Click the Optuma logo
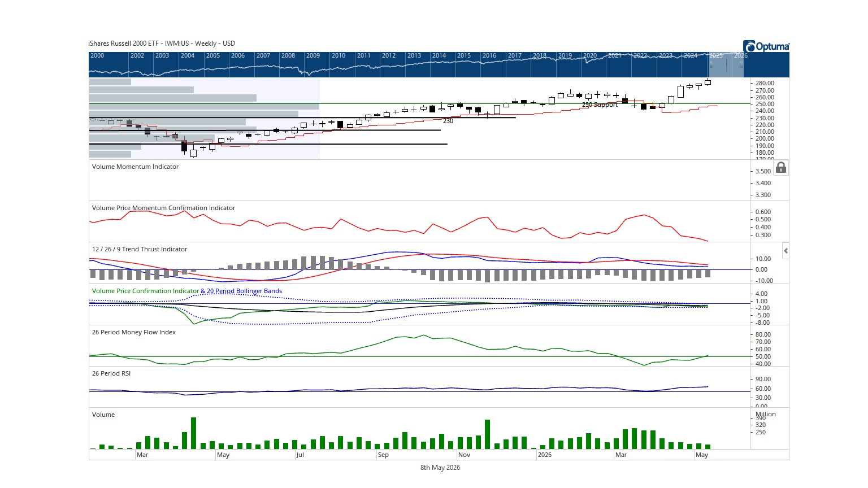Screen dimensions: 868x488 [x=766, y=46]
